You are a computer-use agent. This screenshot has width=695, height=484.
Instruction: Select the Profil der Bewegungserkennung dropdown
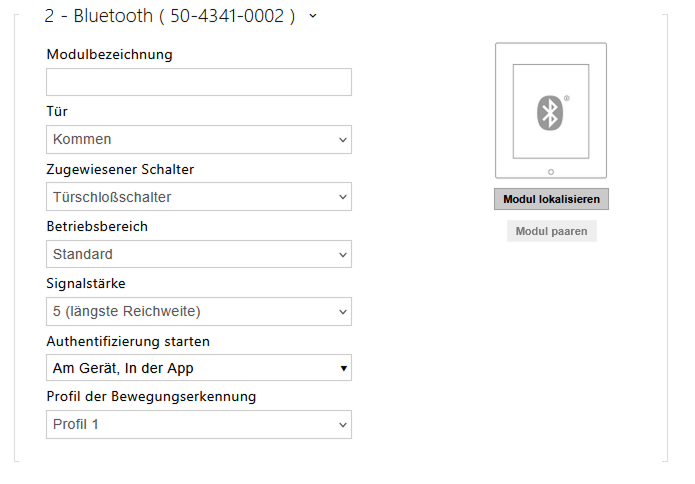[x=199, y=425]
